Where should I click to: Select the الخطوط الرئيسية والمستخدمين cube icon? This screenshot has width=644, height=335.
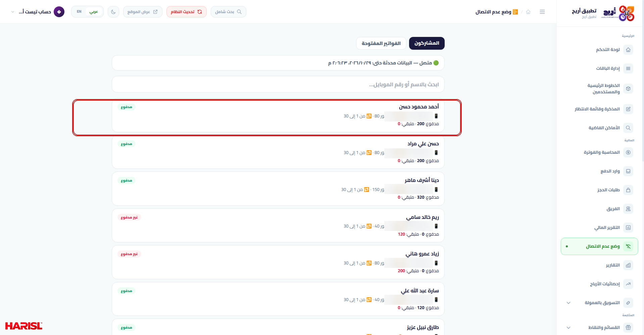(628, 89)
